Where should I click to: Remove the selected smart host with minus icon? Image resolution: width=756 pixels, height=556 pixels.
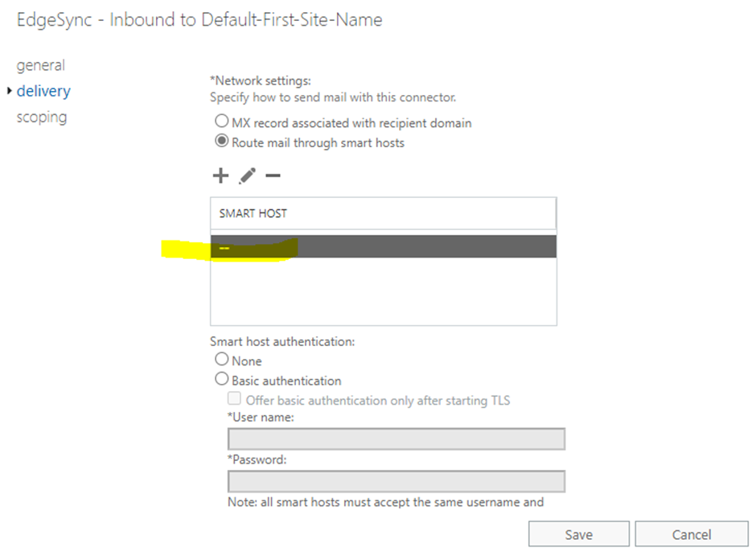tap(273, 175)
